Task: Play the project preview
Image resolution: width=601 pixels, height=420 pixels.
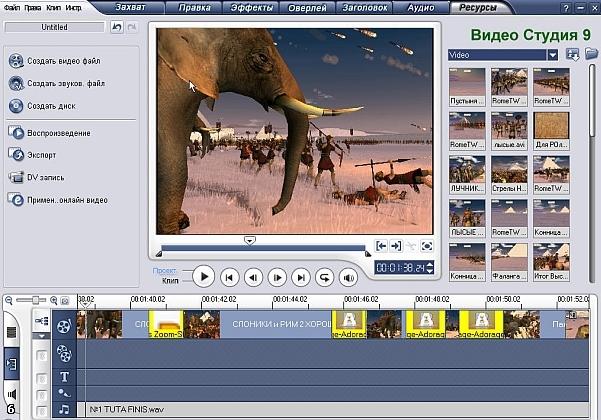Action: (x=204, y=276)
